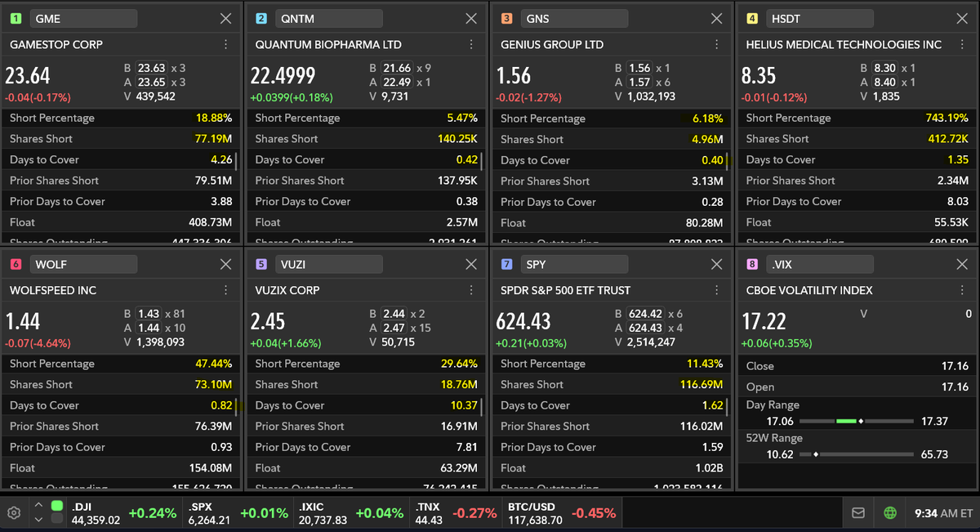Click the WOLF panel scrollbar thumb
This screenshot has height=532, width=980.
pos(236,405)
